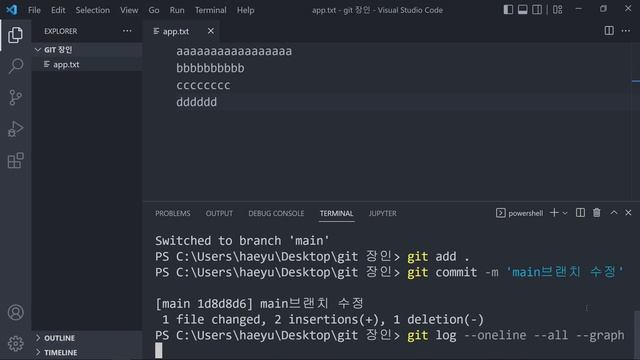Open the Accounts icon in activity bar
This screenshot has height=360, width=640.
point(16,312)
